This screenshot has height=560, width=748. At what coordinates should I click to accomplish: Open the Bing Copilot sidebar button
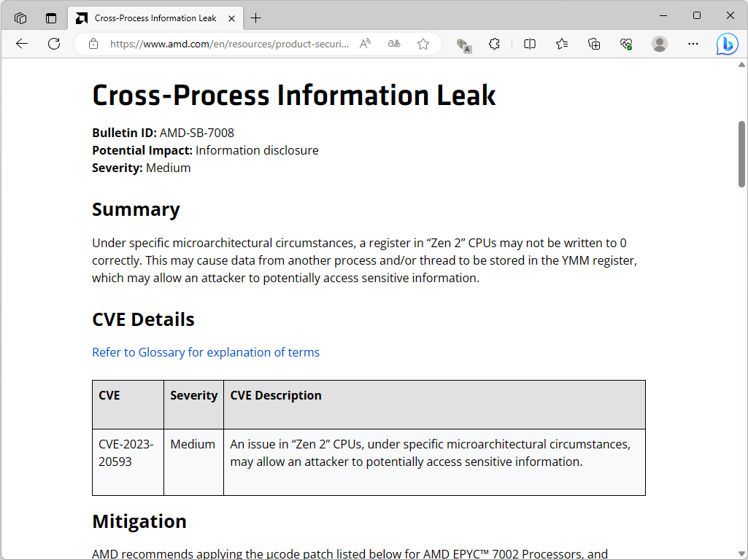click(x=727, y=44)
